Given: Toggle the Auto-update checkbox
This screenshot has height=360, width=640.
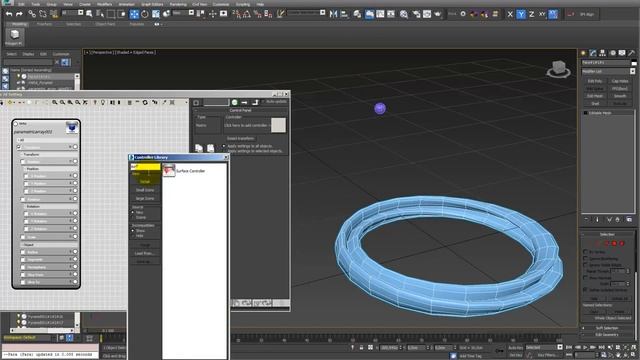Looking at the screenshot, I should [264, 102].
